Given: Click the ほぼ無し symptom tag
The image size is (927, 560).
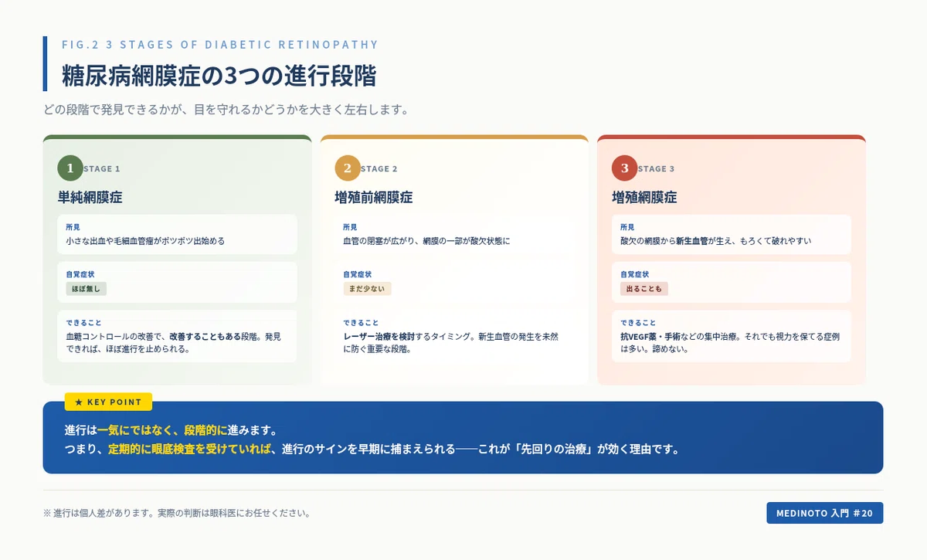Looking at the screenshot, I should [x=86, y=289].
